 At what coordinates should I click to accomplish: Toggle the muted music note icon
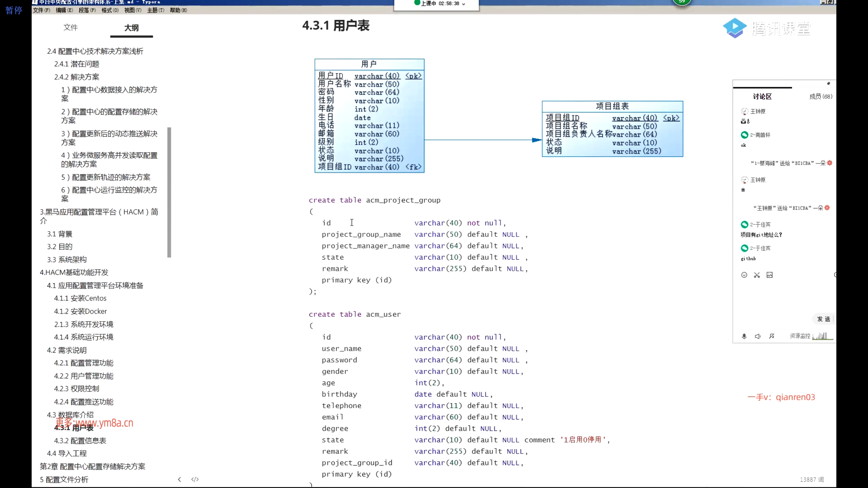(x=772, y=336)
